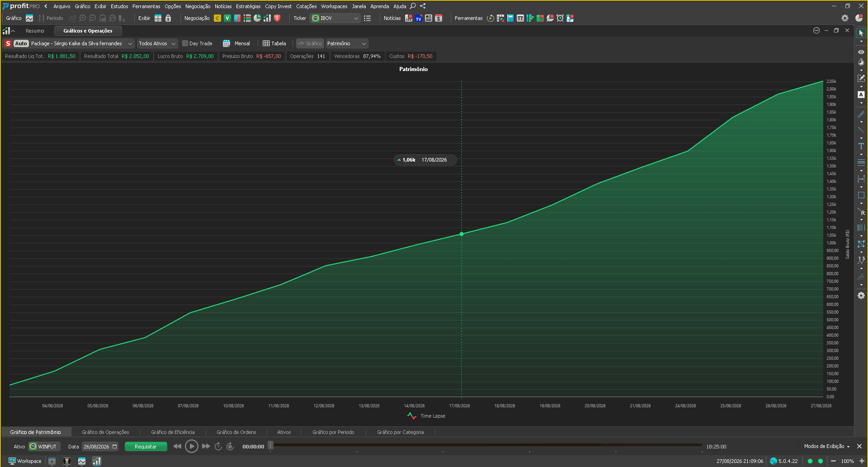Click the green Requisitar button

coord(146,447)
